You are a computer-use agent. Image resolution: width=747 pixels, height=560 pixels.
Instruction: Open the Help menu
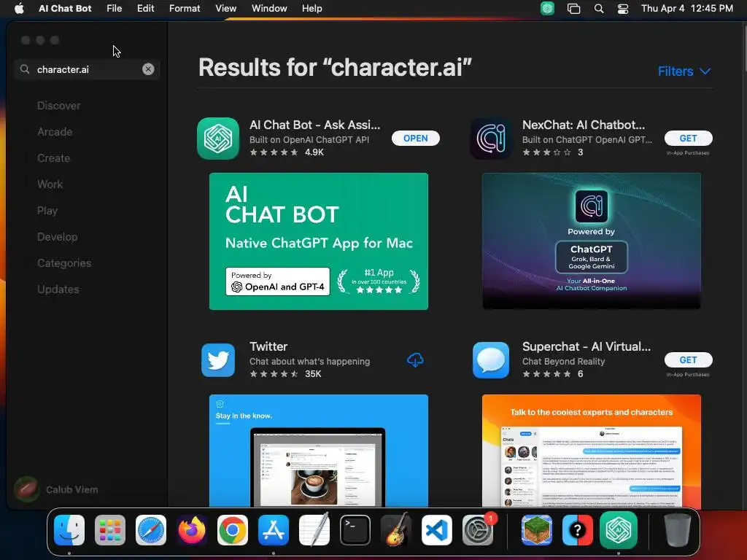click(311, 9)
